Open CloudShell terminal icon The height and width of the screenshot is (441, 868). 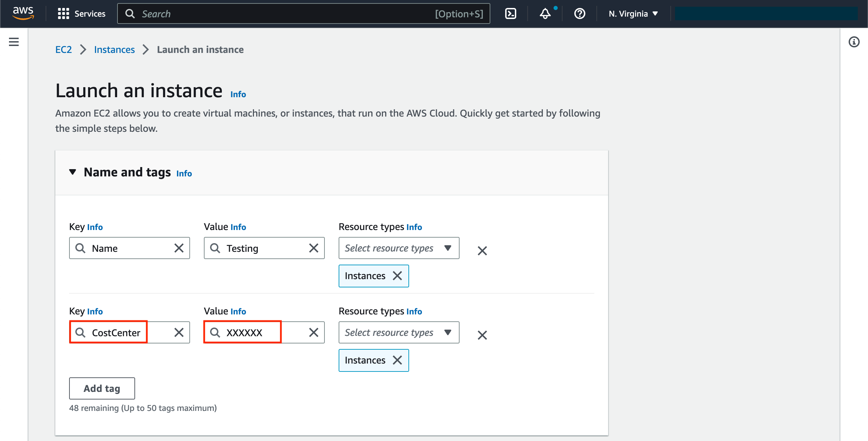pyautogui.click(x=510, y=13)
